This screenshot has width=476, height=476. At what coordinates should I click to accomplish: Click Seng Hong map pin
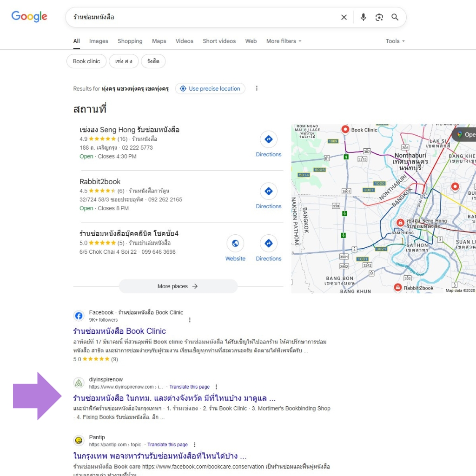pos(400,223)
